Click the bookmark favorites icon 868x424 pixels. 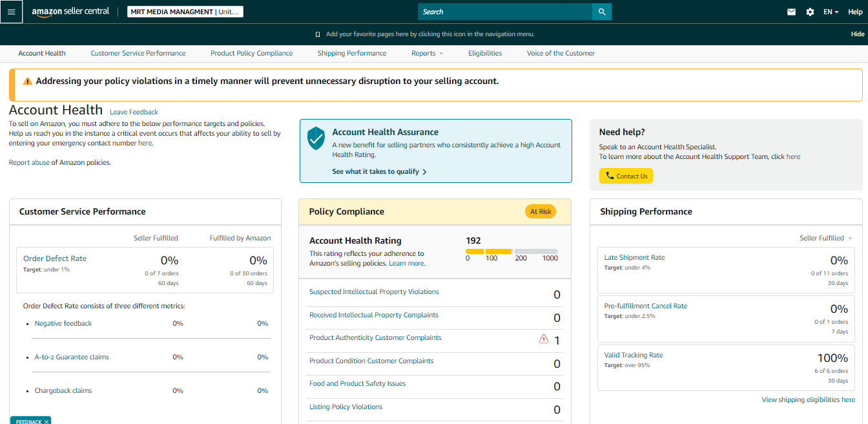(317, 34)
